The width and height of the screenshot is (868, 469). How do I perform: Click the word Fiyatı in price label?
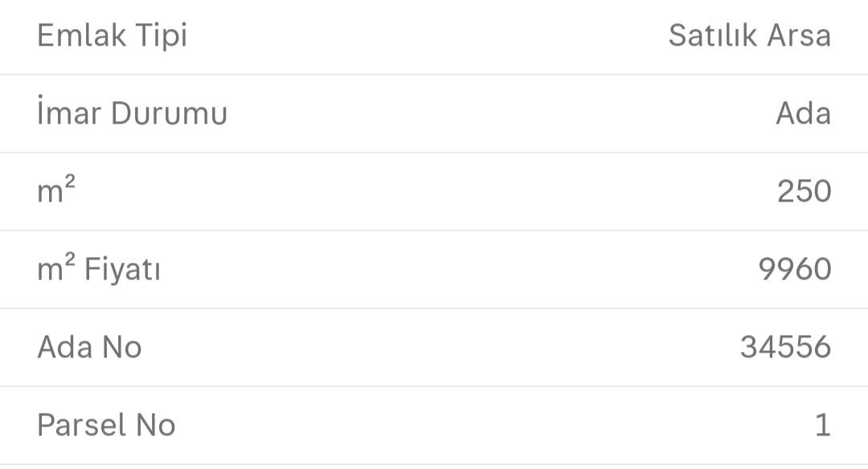(x=122, y=271)
